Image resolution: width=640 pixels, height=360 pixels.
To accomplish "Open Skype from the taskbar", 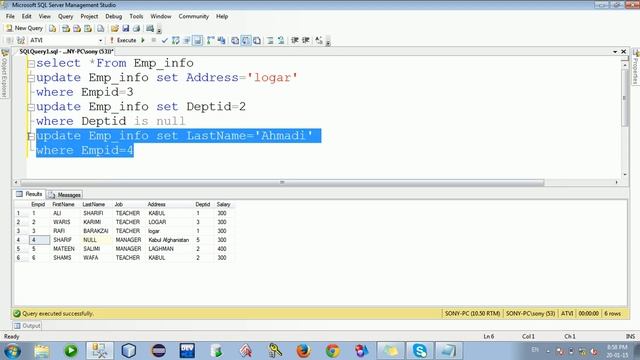I will [420, 351].
